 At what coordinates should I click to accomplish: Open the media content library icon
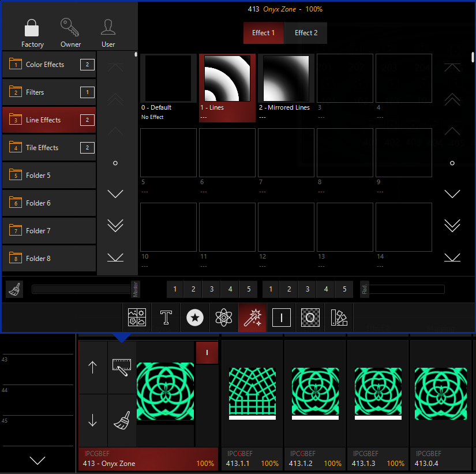(x=137, y=317)
